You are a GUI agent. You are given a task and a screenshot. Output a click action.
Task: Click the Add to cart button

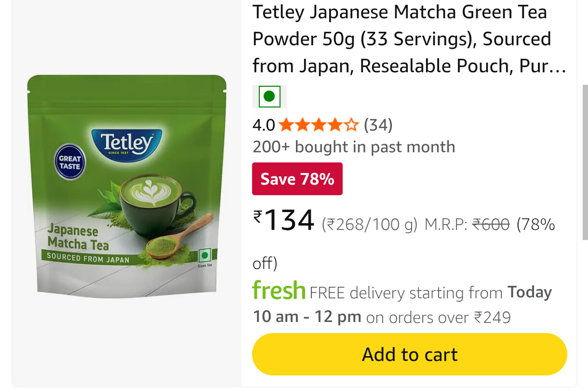[x=409, y=354]
